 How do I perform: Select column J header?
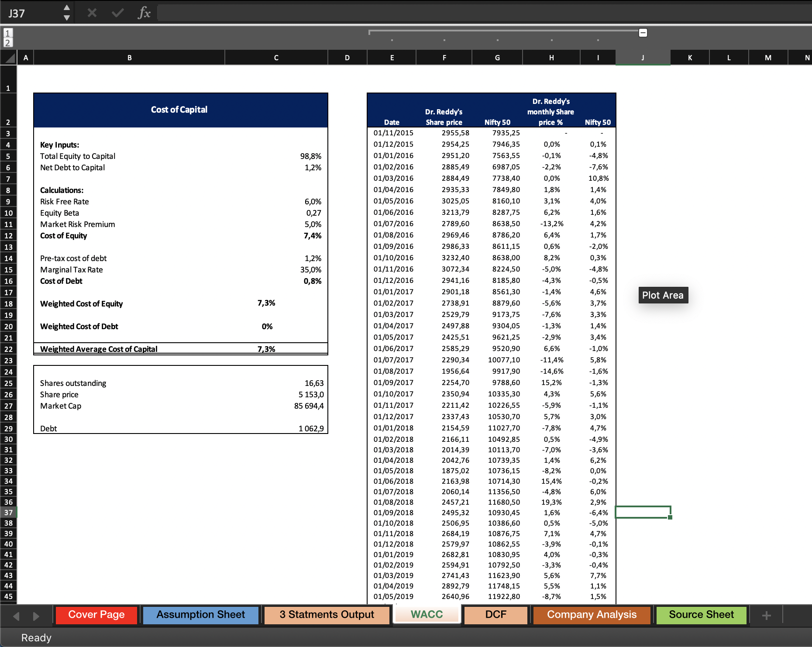point(643,58)
